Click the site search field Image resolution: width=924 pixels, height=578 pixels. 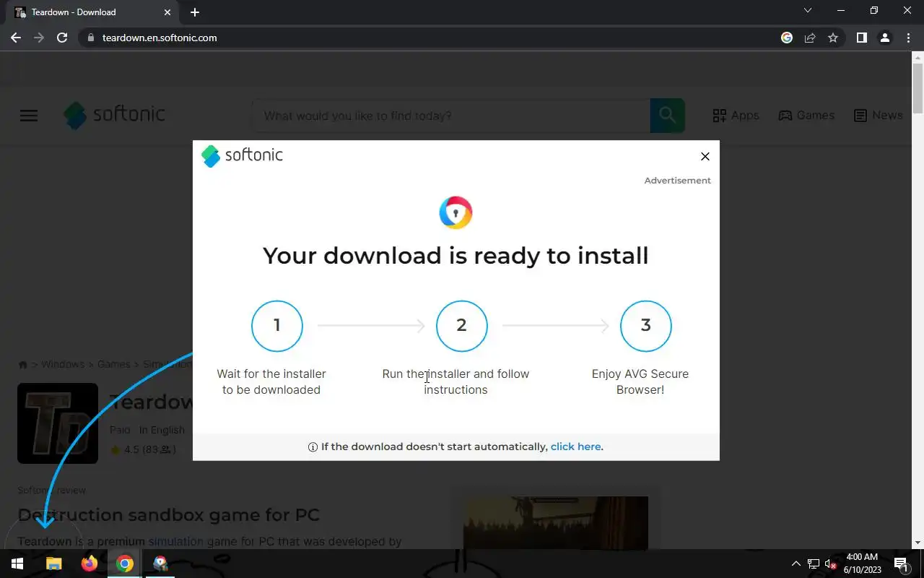(x=451, y=116)
